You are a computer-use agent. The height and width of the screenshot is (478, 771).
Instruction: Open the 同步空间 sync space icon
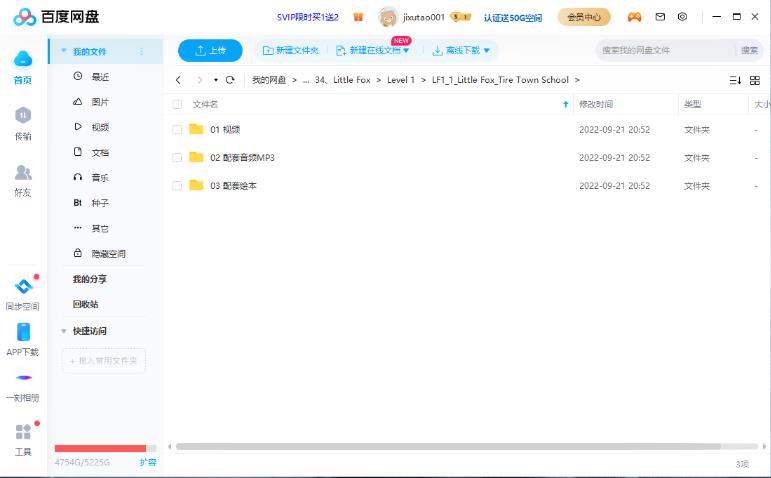[23, 286]
